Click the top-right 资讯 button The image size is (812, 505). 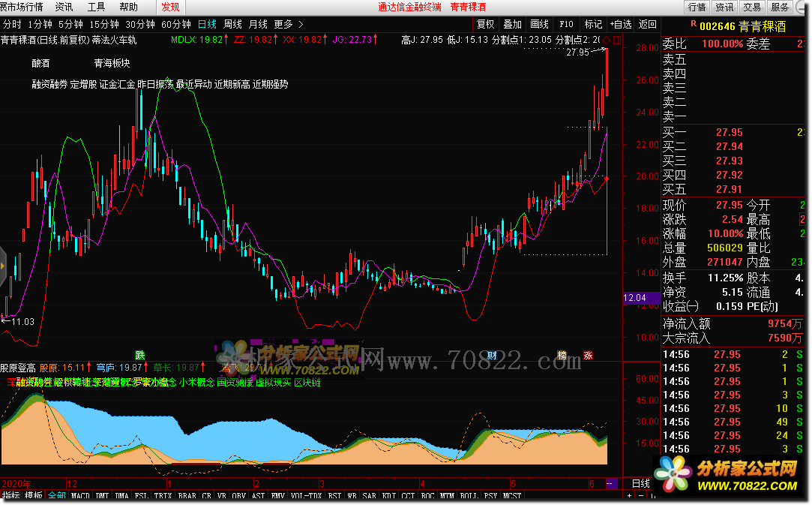pyautogui.click(x=724, y=7)
